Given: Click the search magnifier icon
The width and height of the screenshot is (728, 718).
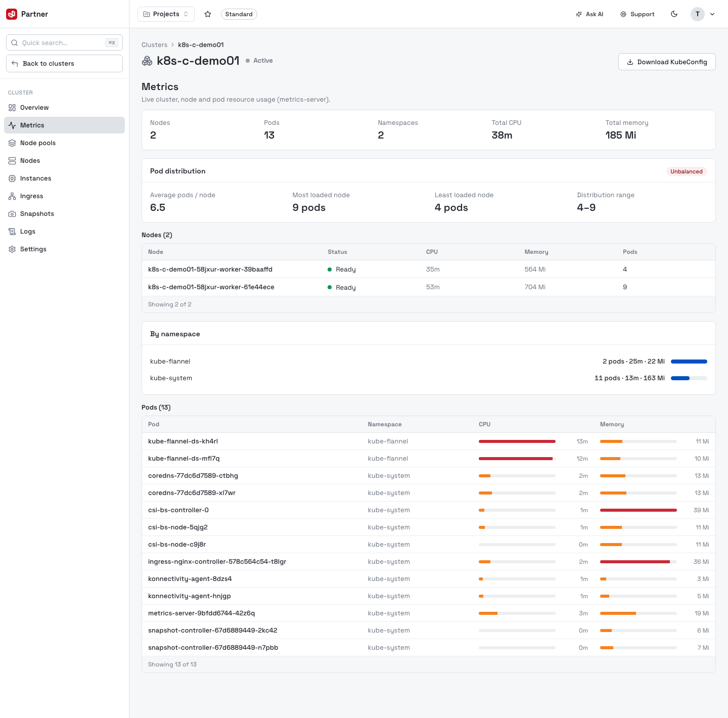Looking at the screenshot, I should tap(15, 42).
